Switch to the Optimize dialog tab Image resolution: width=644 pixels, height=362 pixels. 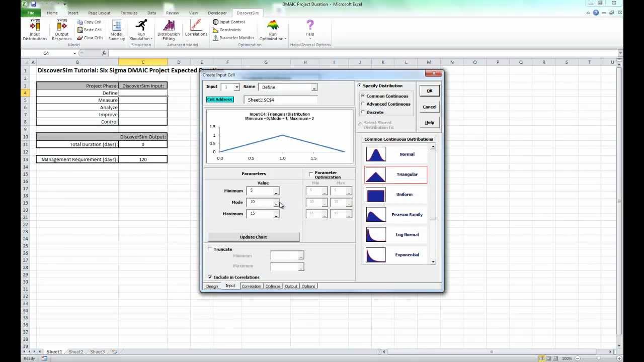[273, 286]
